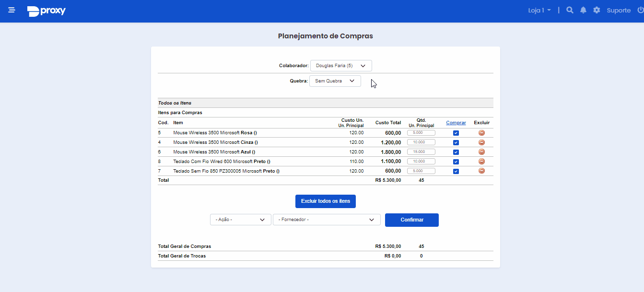
Task: Delete the Mouse Wireless Azul row icon
Action: 481,152
